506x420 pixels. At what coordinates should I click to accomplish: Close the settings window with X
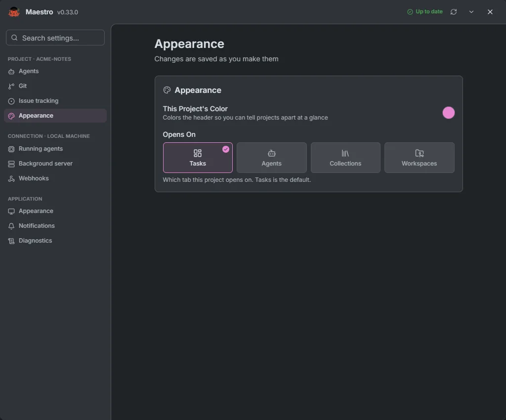pyautogui.click(x=490, y=12)
